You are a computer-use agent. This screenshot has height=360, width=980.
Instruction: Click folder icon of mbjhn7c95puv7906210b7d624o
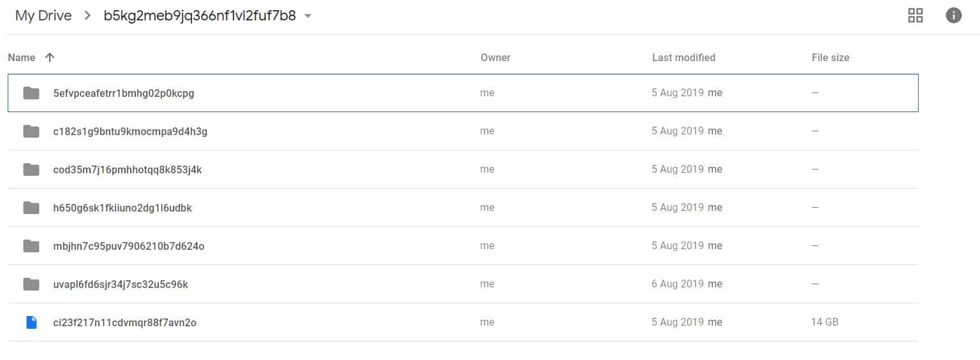[x=31, y=246]
